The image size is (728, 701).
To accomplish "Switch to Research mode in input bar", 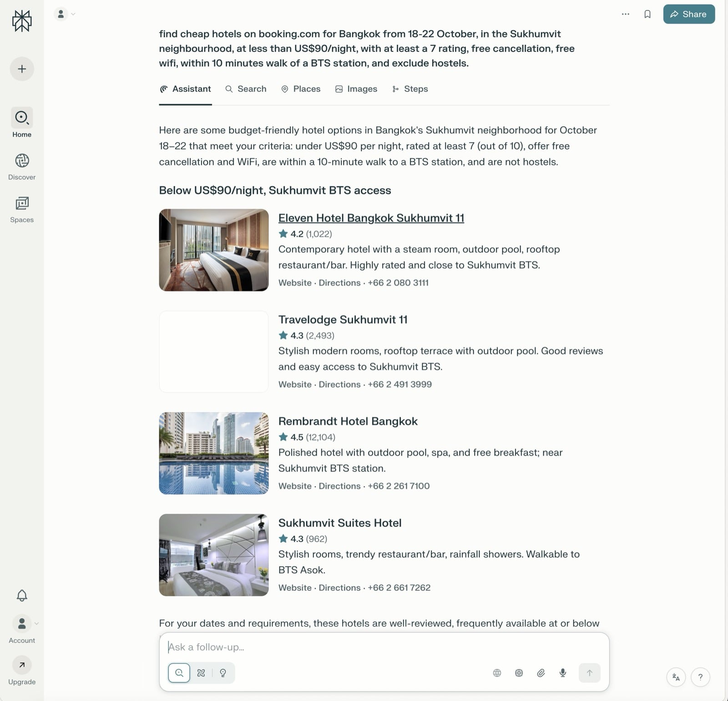I will 201,673.
